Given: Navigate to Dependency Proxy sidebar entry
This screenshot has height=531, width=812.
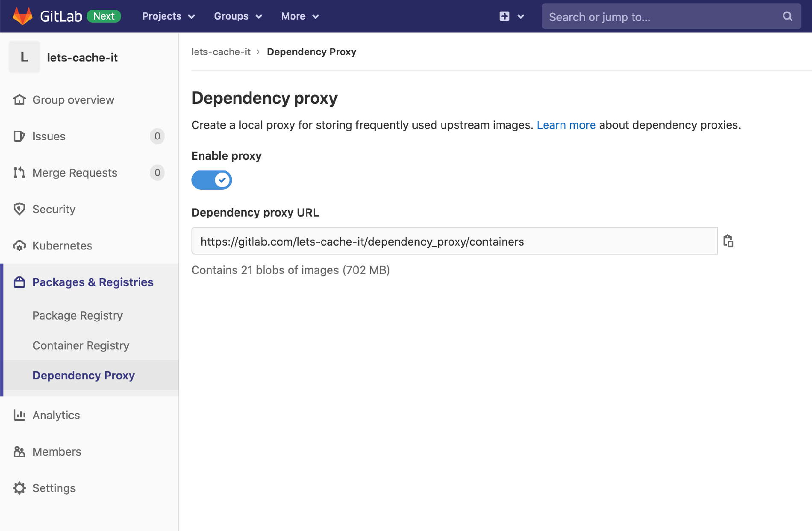Looking at the screenshot, I should pyautogui.click(x=84, y=375).
